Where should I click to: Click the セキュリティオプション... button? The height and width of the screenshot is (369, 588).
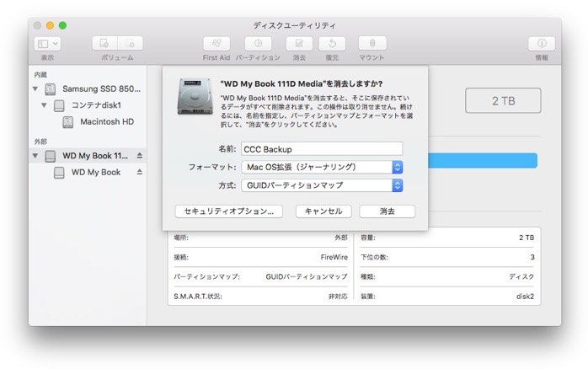229,211
